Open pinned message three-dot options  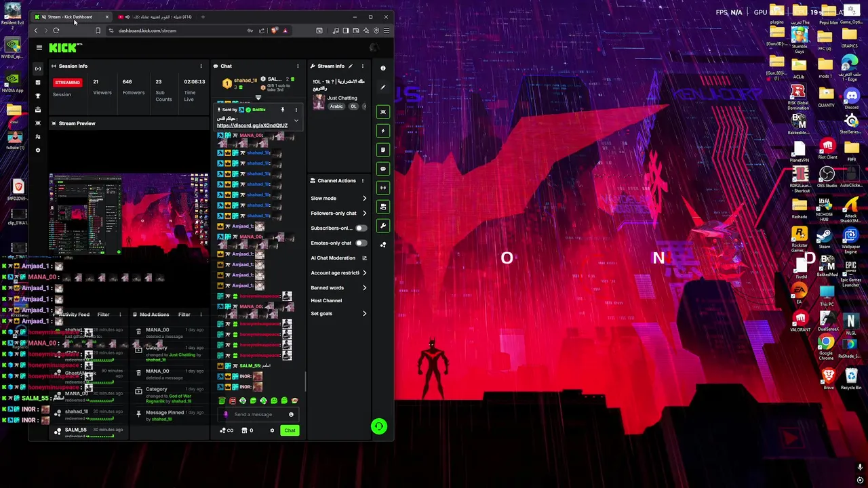[296, 110]
